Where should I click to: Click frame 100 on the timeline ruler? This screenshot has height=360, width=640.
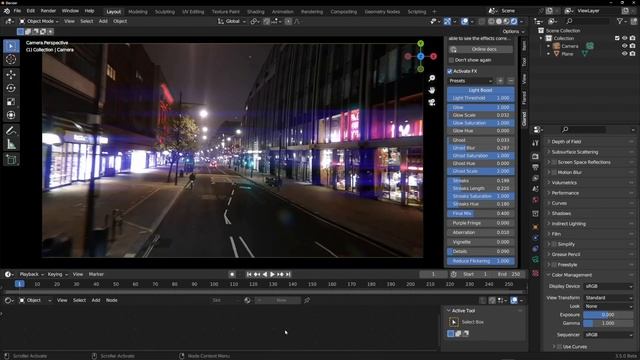click(214, 284)
